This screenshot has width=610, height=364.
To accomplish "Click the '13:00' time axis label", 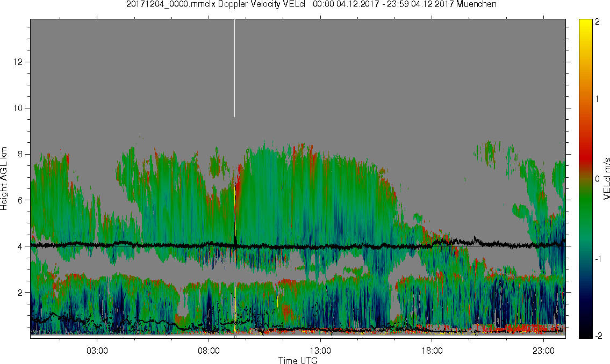I will click(320, 351).
